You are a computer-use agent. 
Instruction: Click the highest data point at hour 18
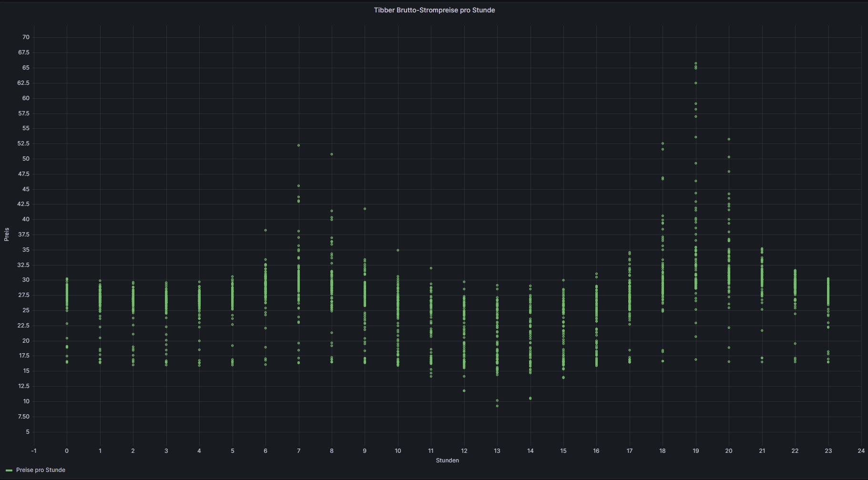click(x=663, y=143)
